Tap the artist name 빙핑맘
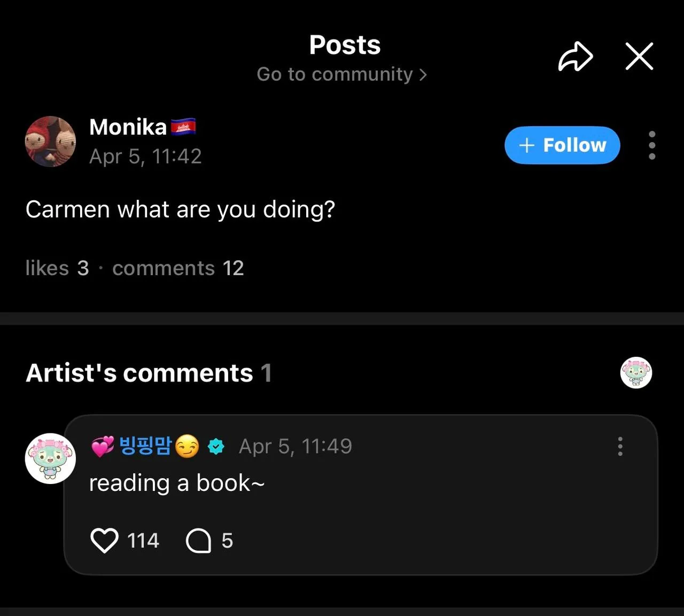The width and height of the screenshot is (684, 616). 145,446
